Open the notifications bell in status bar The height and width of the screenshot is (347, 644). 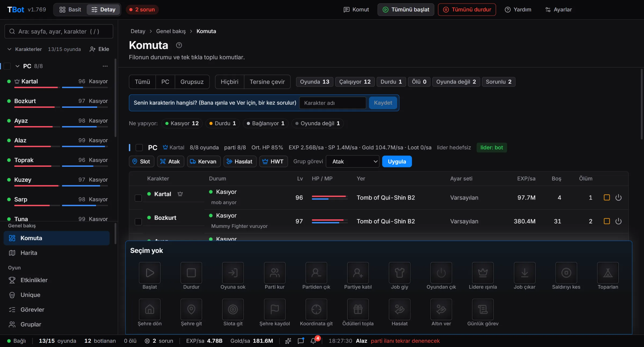[x=313, y=341]
